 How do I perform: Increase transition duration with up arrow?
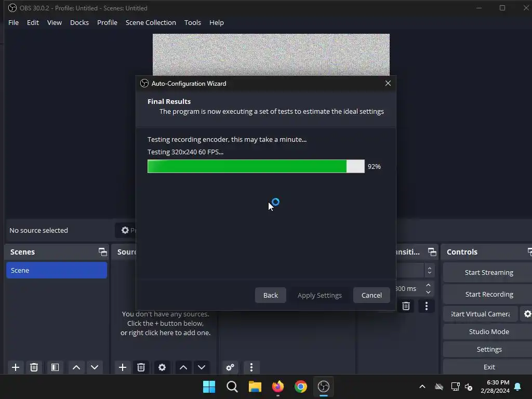point(428,285)
